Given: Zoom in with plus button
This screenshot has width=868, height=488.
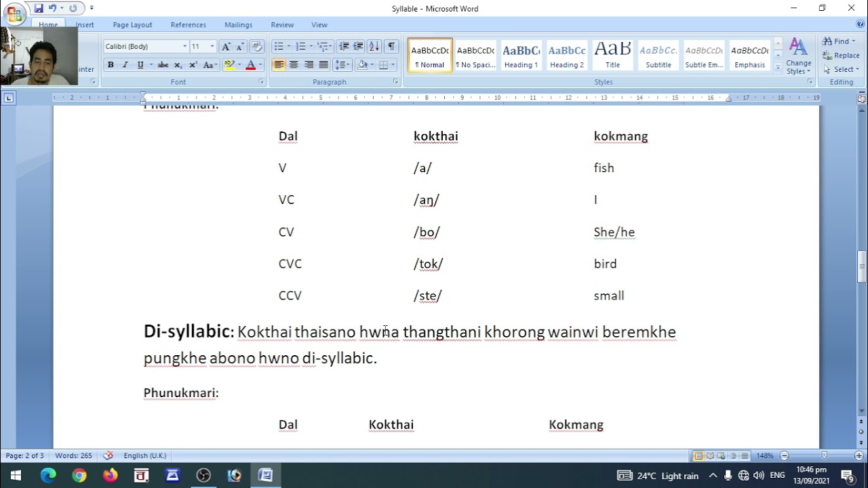Looking at the screenshot, I should click(x=859, y=456).
